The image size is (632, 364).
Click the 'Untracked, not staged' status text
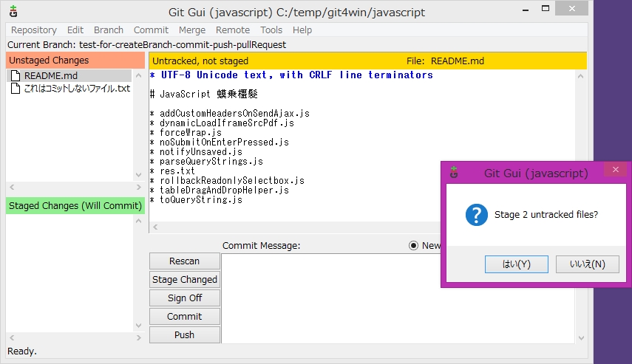pyautogui.click(x=200, y=61)
